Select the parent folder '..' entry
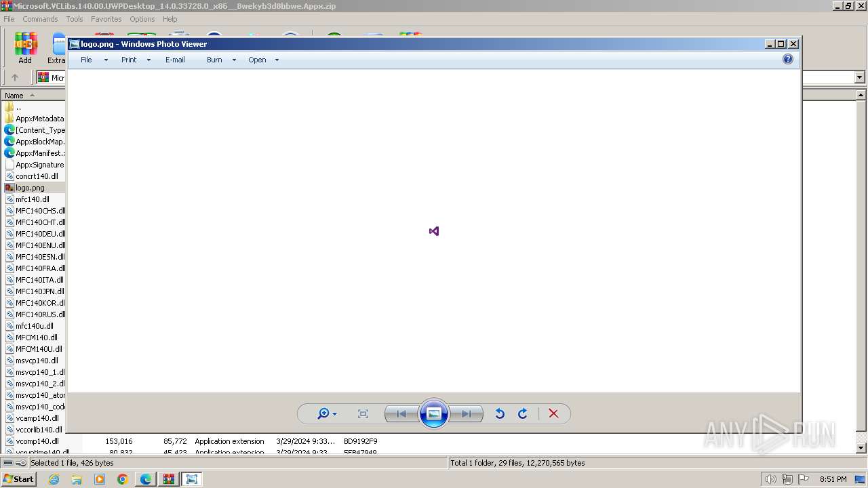Image resolution: width=868 pixels, height=488 pixels. (x=18, y=107)
